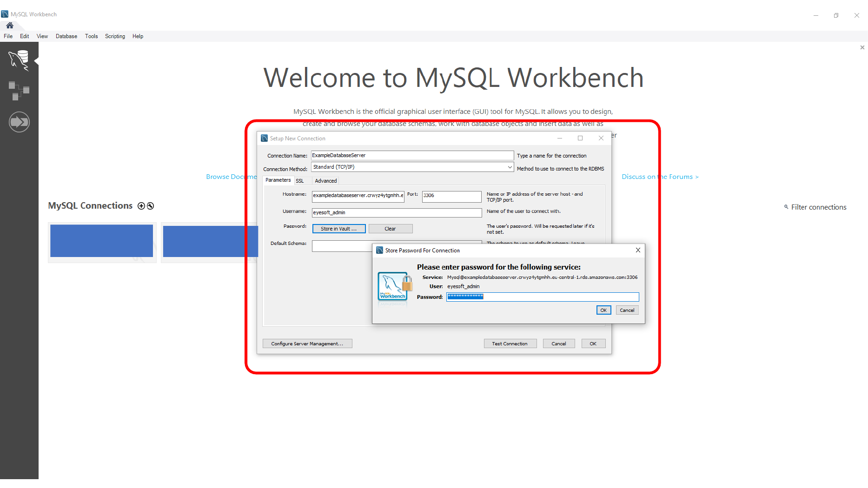This screenshot has height=488, width=868.
Task: Click the MySQL Workbench title bar icon
Action: (5, 14)
